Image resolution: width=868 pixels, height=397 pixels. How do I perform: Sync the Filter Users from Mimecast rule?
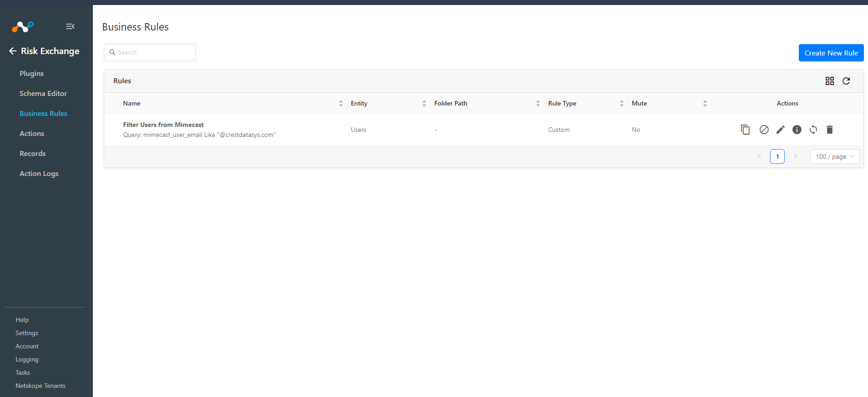(x=813, y=130)
